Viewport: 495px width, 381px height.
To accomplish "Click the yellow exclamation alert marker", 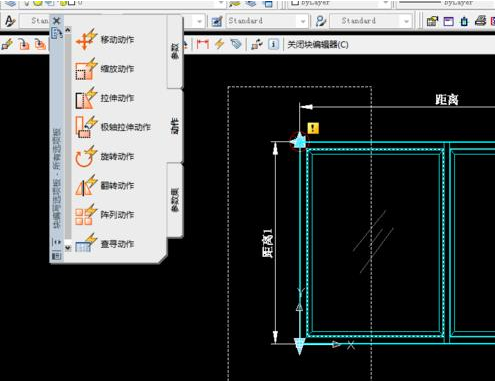I will coord(313,128).
